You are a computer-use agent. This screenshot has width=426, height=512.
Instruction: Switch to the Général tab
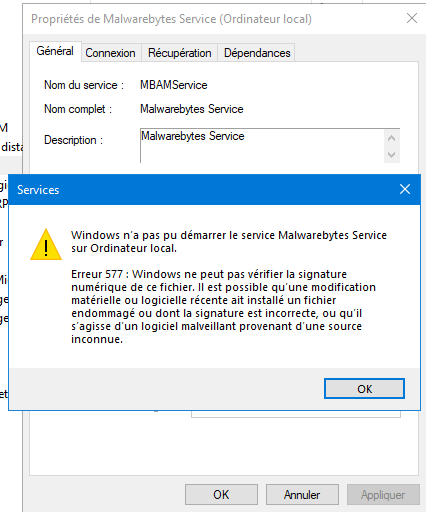pyautogui.click(x=55, y=51)
